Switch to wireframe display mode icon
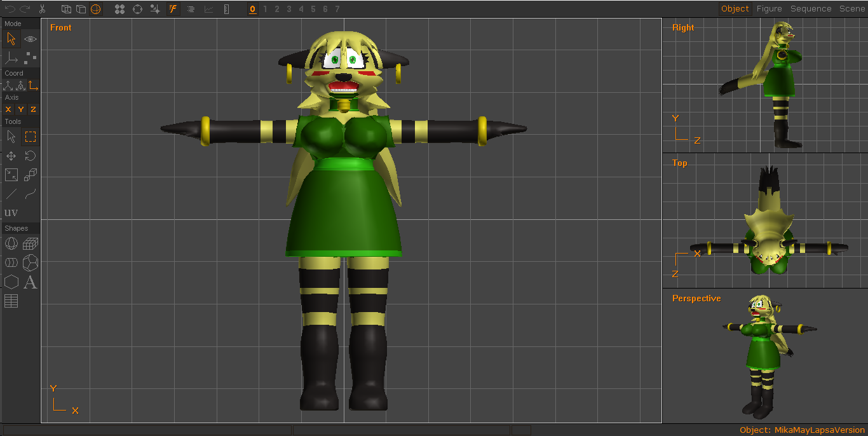868x436 pixels. coord(66,9)
